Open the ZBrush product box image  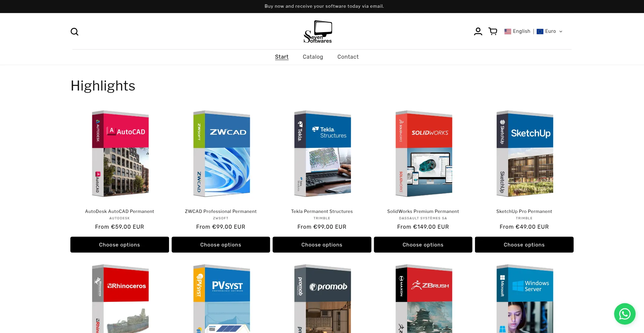tap(424, 299)
